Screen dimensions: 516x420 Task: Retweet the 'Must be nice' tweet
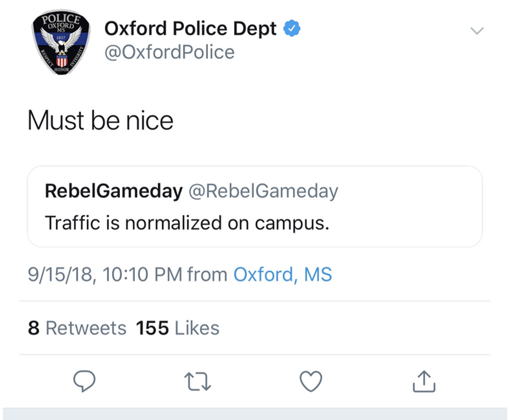[197, 382]
